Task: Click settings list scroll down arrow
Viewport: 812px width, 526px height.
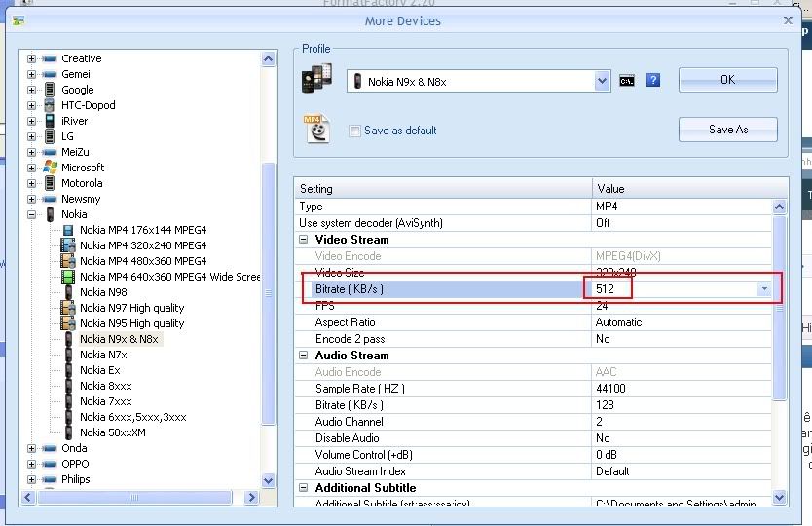Action: (x=779, y=498)
